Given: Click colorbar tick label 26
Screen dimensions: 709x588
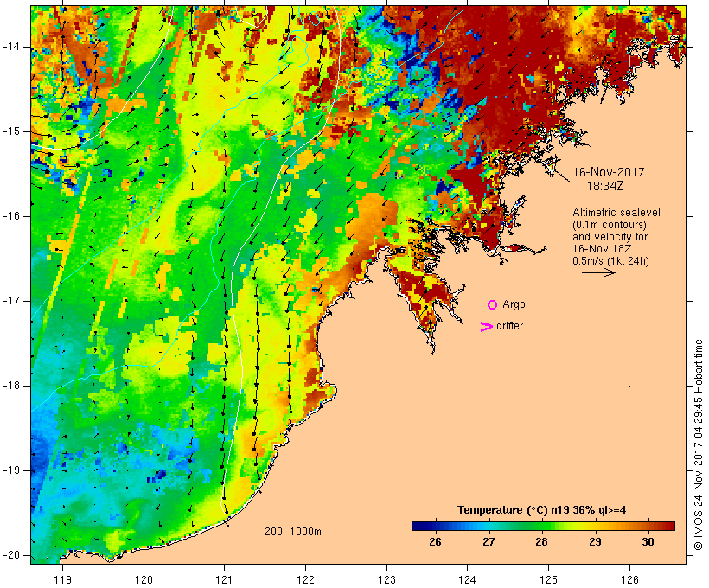Looking at the screenshot, I should click(435, 542).
